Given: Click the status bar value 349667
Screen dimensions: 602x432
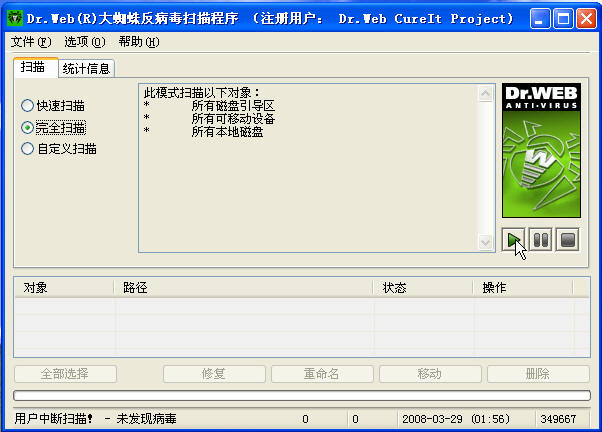Looking at the screenshot, I should click(558, 419).
